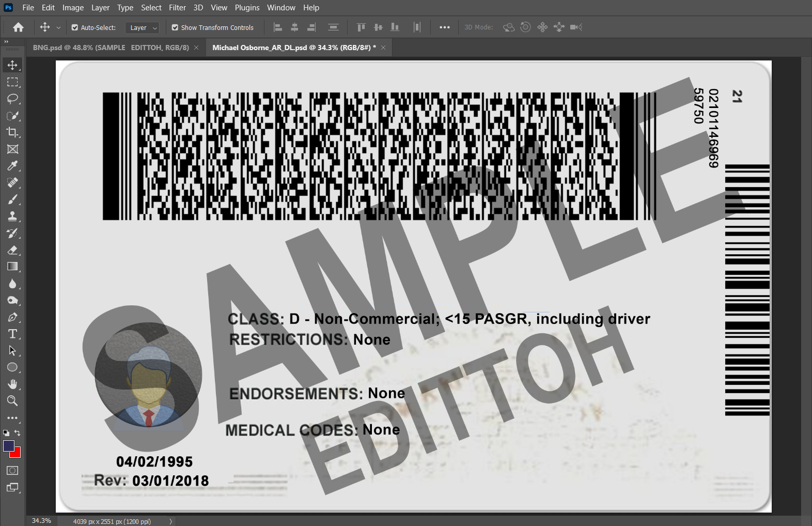Image resolution: width=812 pixels, height=526 pixels.
Task: Select the History Brush tool
Action: (x=12, y=233)
